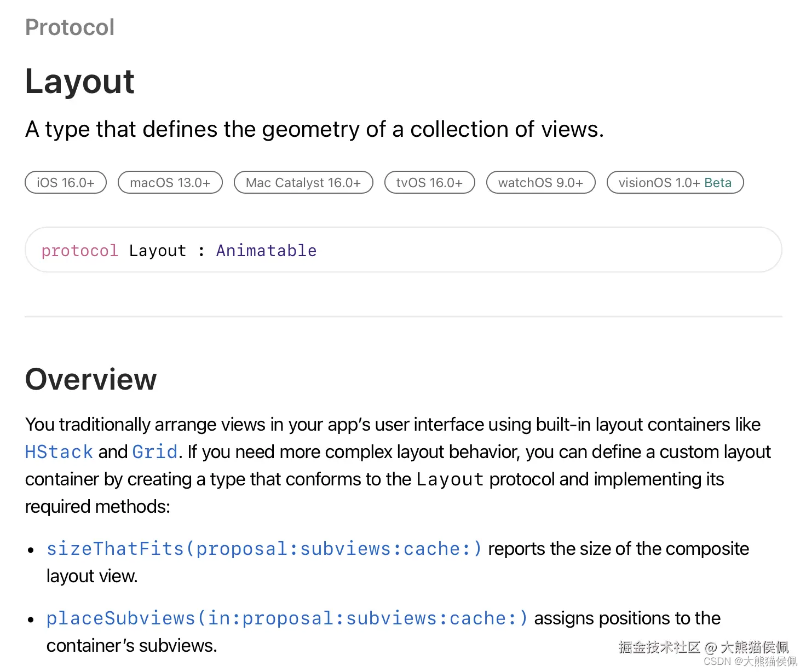Select the Mac Catalyst 16.0+ badge

point(303,183)
